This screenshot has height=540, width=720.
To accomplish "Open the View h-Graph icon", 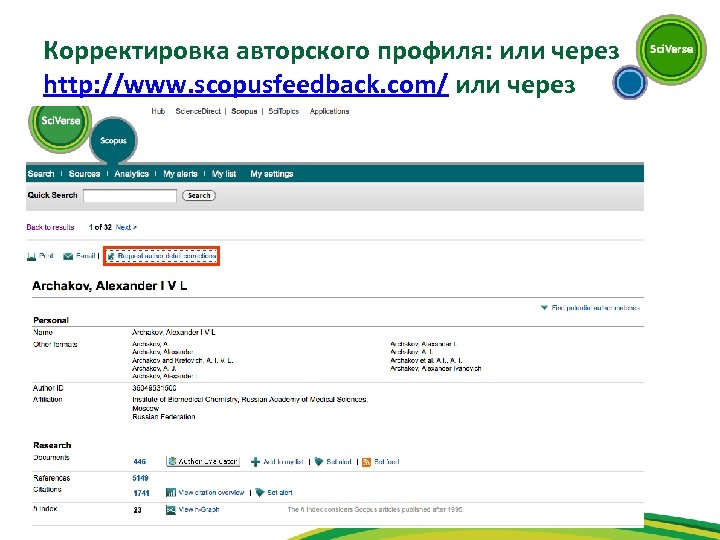I will pyautogui.click(x=171, y=510).
